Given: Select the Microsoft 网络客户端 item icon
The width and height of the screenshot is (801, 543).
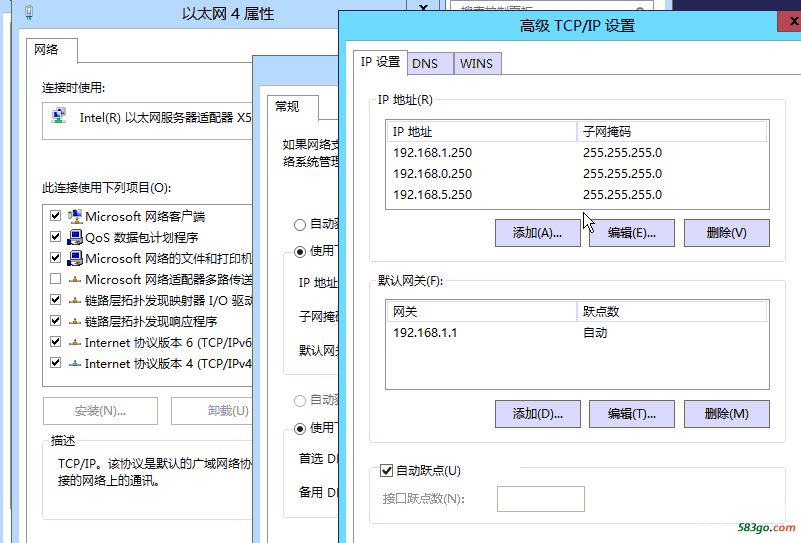Looking at the screenshot, I should click(x=75, y=216).
